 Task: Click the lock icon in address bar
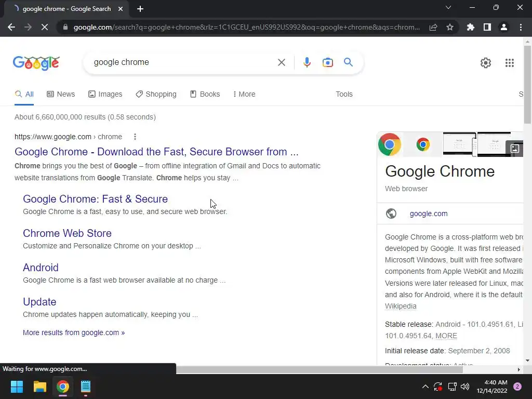point(65,27)
